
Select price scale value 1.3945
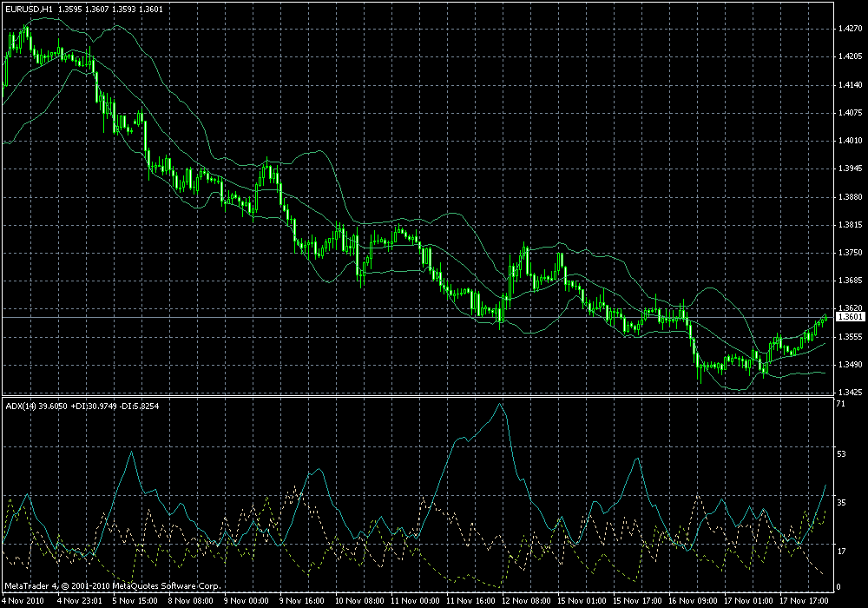click(851, 169)
